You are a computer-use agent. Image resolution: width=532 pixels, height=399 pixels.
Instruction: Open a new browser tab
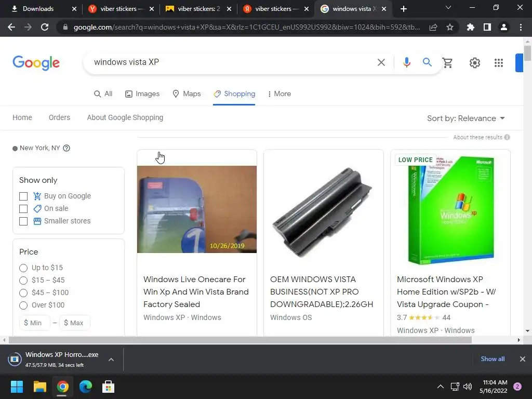[403, 9]
